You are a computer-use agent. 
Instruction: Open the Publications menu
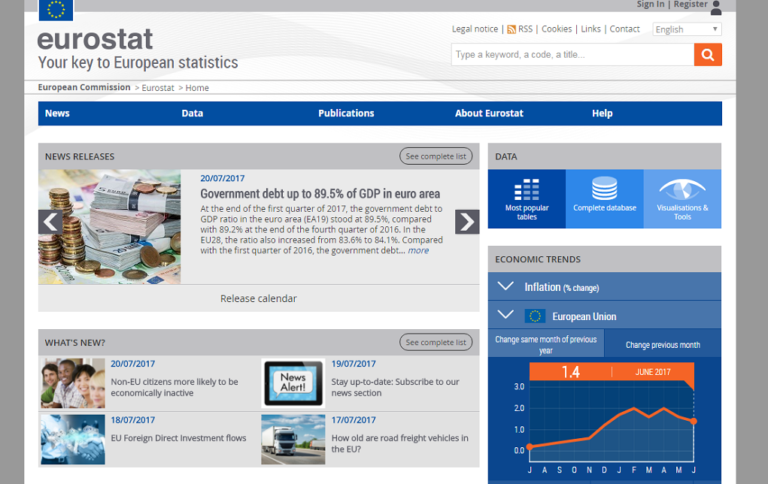pyautogui.click(x=346, y=113)
